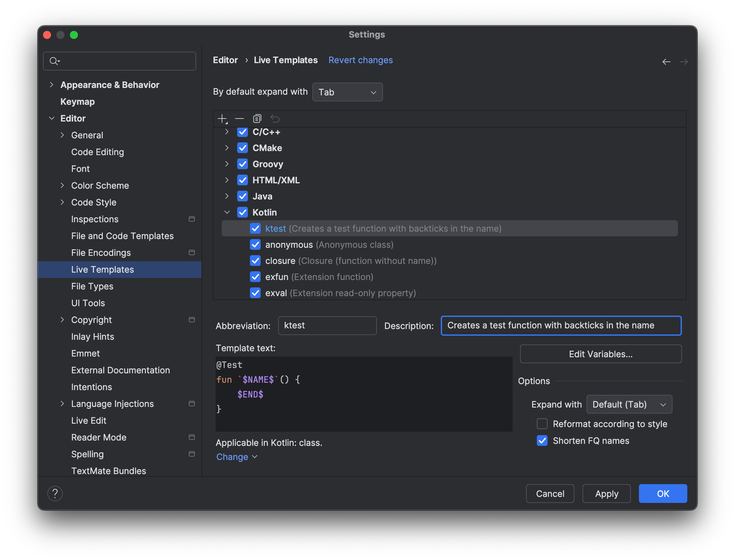Screen dimensions: 735x560
Task: Select the exfun (Extension function) template row
Action: point(449,277)
